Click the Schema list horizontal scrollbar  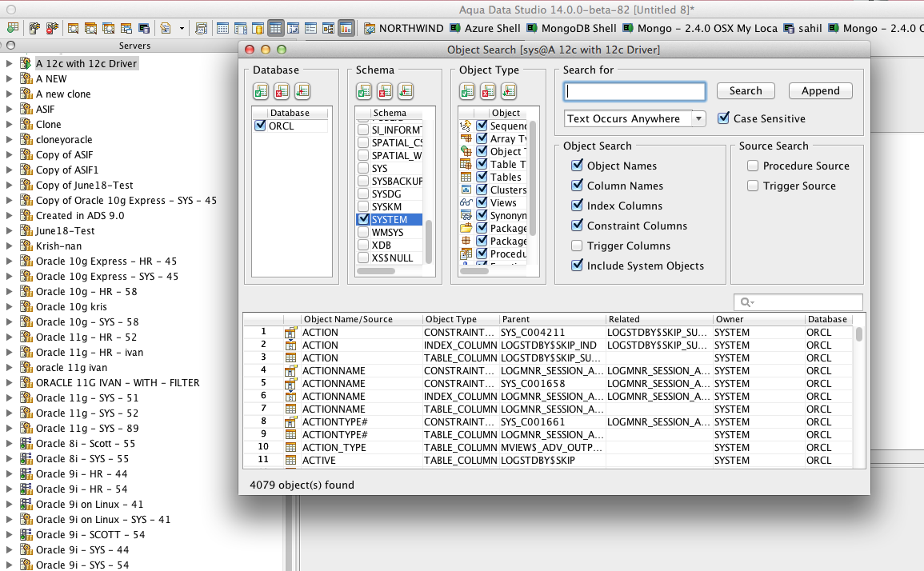pyautogui.click(x=376, y=271)
